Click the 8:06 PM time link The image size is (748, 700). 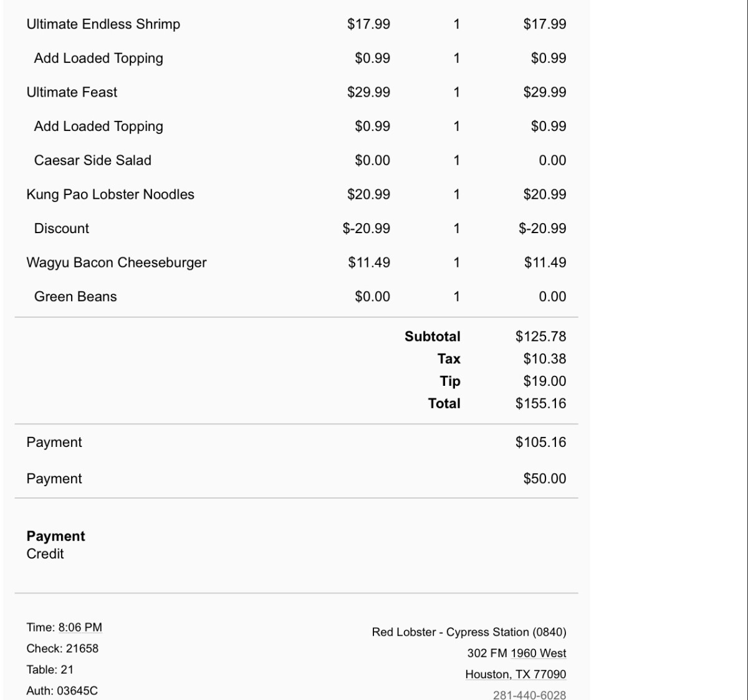(80, 628)
